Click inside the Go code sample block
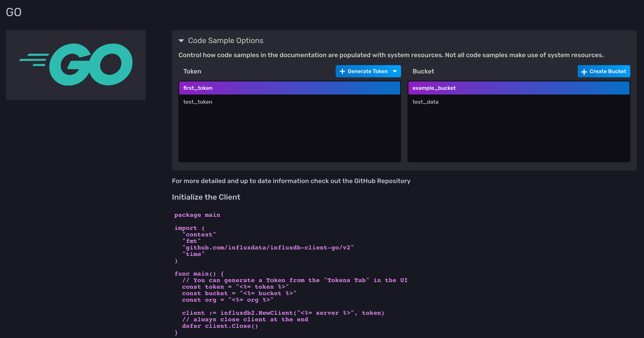 tap(275, 275)
